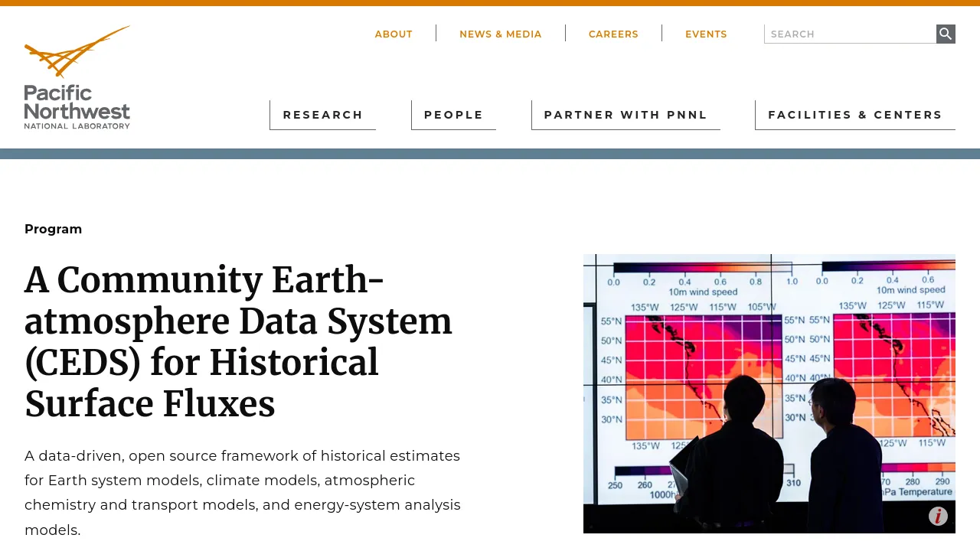The image size is (980, 551).
Task: Open the EVENTS page
Action: point(706,34)
